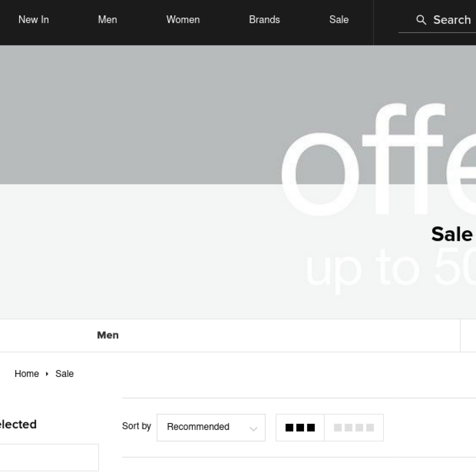Click the Sale breadcrumb link
Viewport: 476px width, 476px height.
pyautogui.click(x=65, y=374)
